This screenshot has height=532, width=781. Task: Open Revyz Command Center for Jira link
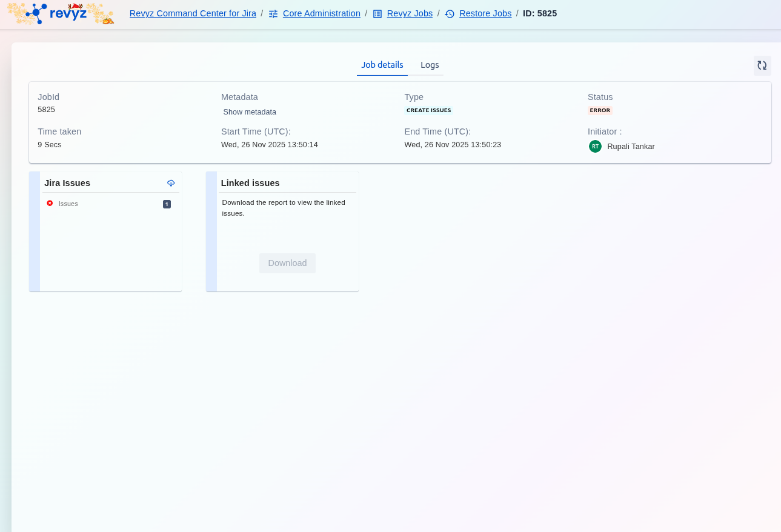[193, 13]
